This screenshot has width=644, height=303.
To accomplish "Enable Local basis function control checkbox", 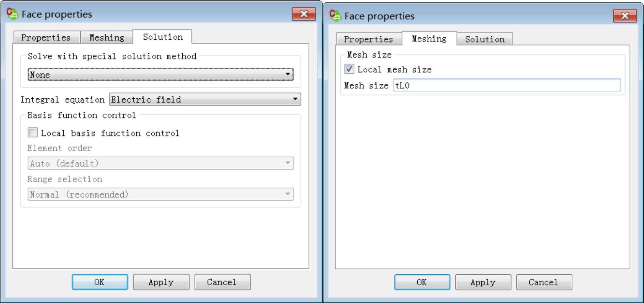I will [x=33, y=133].
